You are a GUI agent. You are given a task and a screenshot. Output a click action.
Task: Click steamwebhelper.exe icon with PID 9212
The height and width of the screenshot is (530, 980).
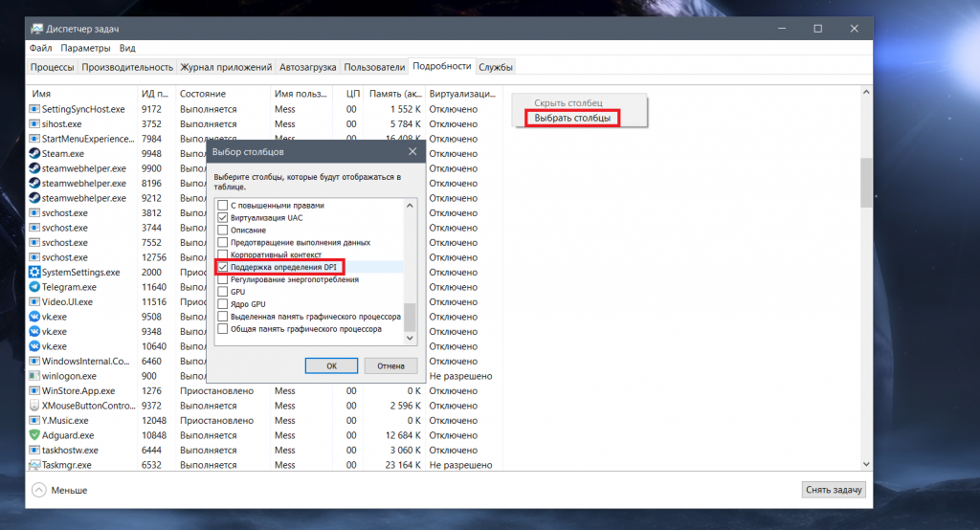[x=34, y=198]
